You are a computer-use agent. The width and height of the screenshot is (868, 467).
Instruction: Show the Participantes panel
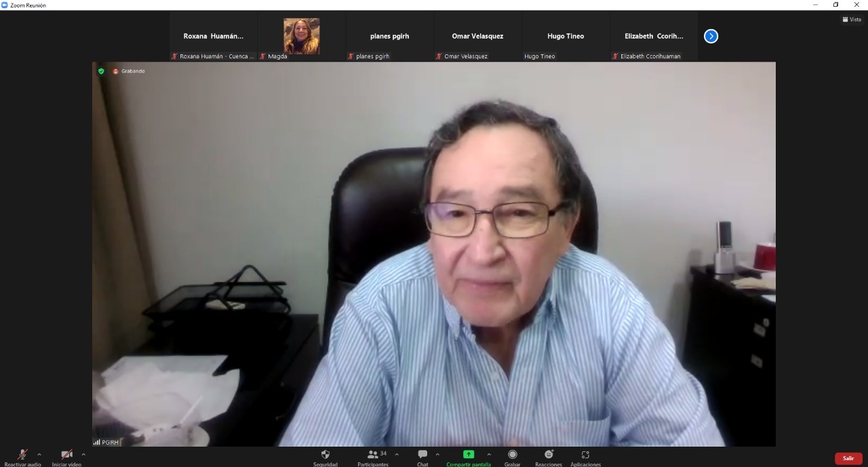[x=372, y=455]
